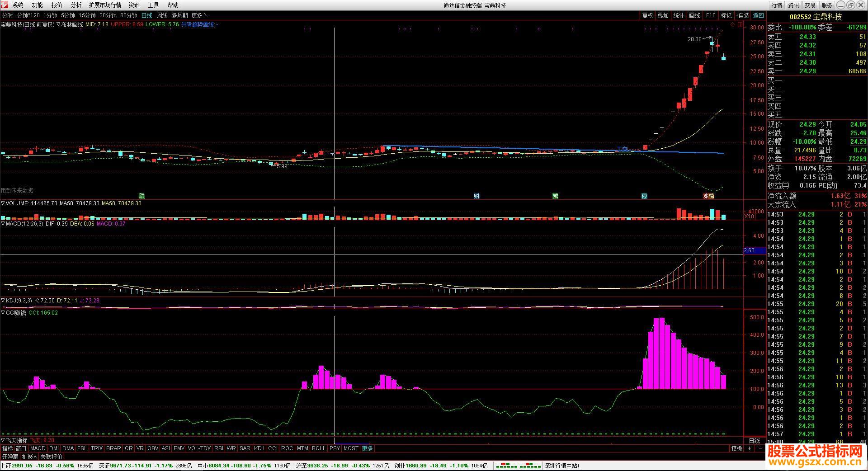Open the 更多 period dropdown
Image resolution: width=868 pixels, height=471 pixels.
(199, 15)
